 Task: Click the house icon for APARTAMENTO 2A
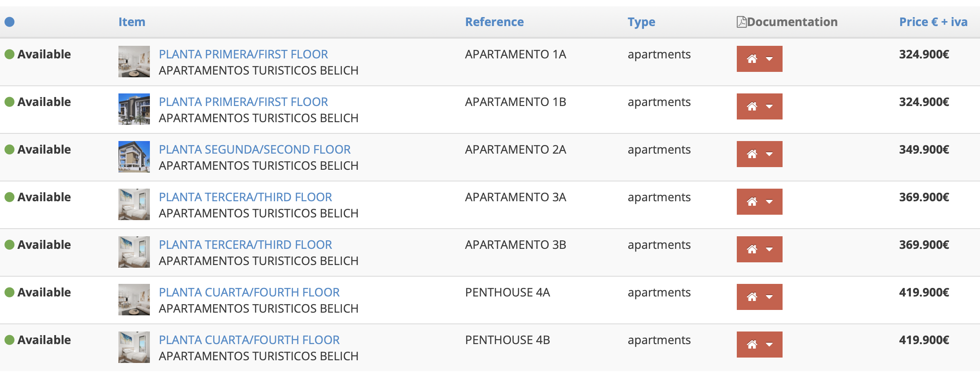tap(752, 154)
